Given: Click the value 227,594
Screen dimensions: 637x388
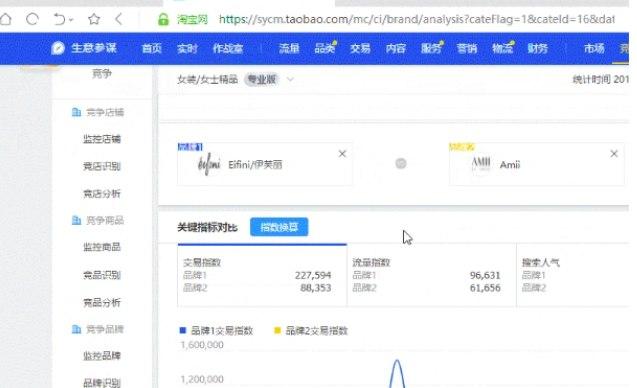Looking at the screenshot, I should point(313,275).
